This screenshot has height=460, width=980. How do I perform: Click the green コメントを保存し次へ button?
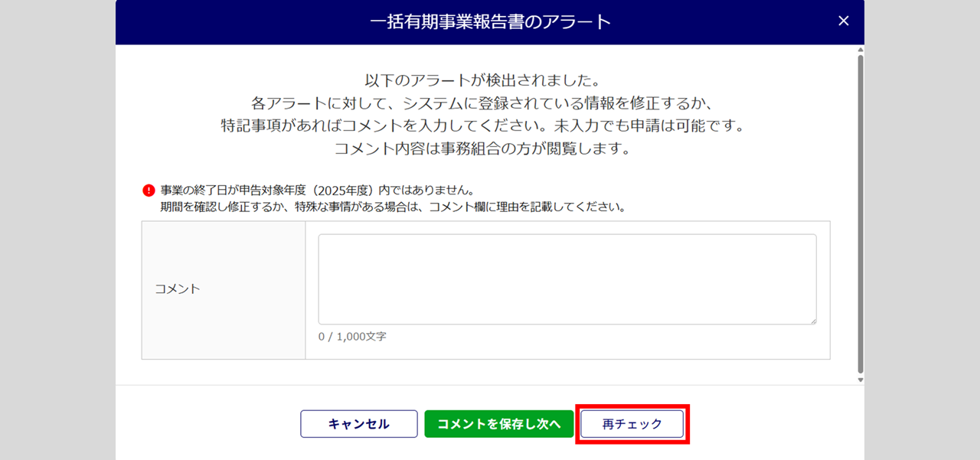pos(499,424)
